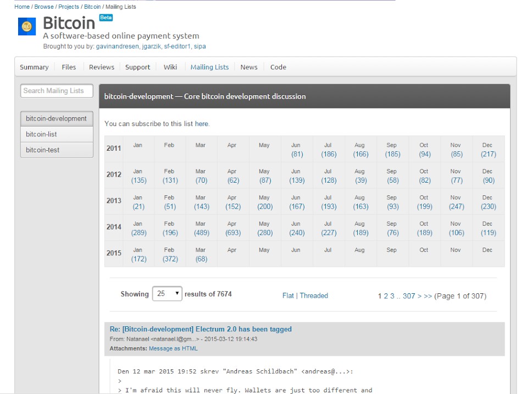Click the Bitcoin project logo icon
This screenshot has height=394, width=532.
[x=27, y=26]
